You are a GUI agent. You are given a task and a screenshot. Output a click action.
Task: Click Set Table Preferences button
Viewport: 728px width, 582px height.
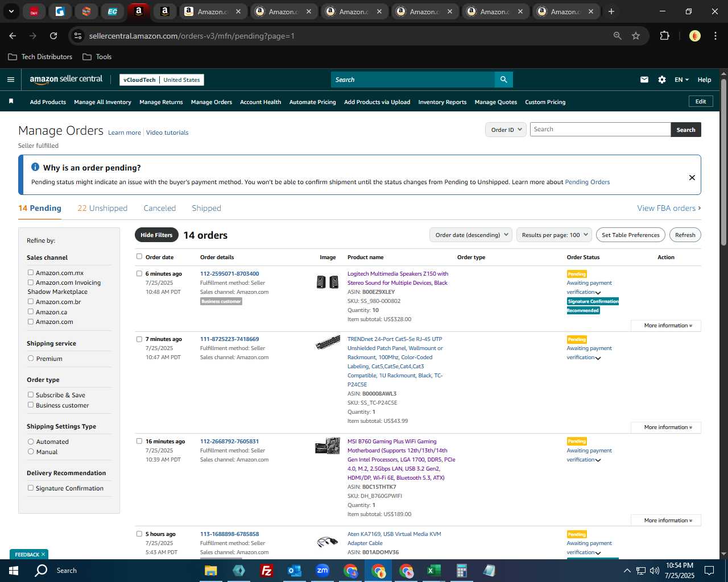pos(631,235)
